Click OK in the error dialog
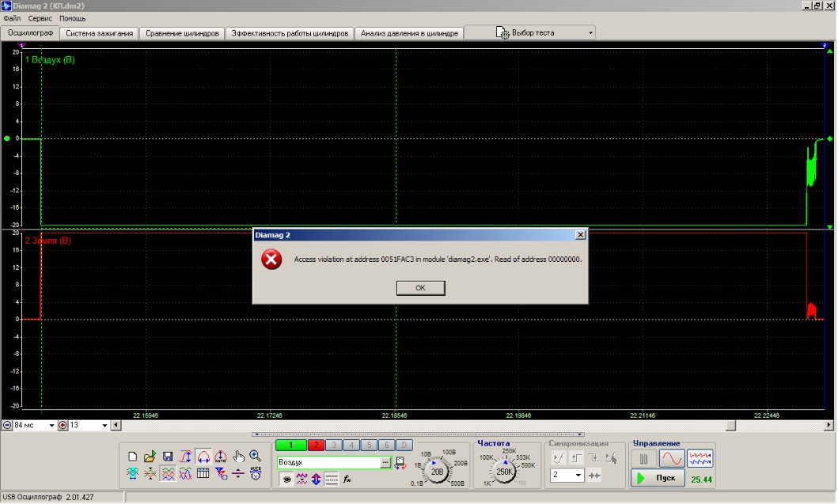 (421, 288)
